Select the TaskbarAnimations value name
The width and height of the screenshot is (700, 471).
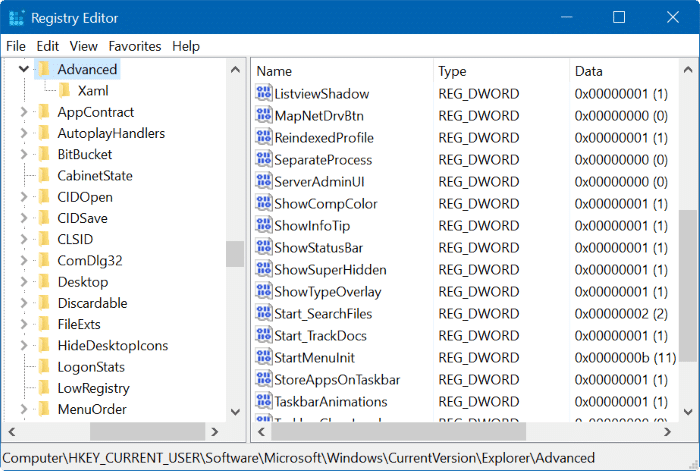click(x=331, y=402)
